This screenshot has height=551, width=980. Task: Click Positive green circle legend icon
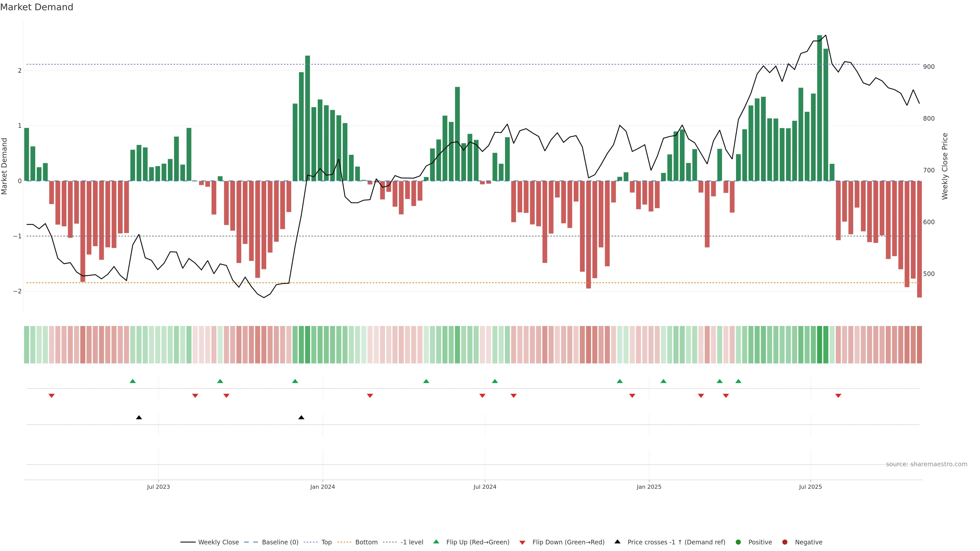(738, 542)
